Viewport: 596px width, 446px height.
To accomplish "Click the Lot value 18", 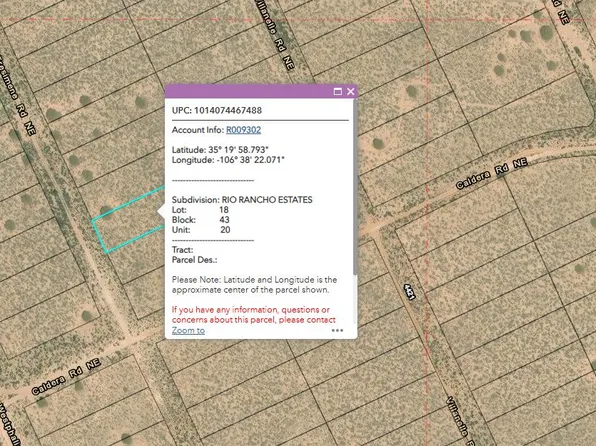I will 224,210.
